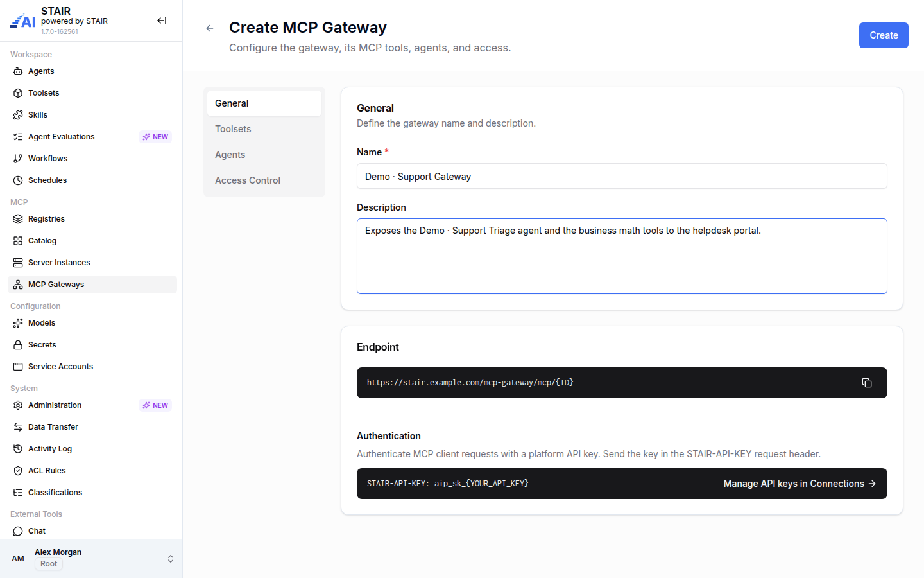Click the STAIR-API-KEY header example text
The width and height of the screenshot is (924, 578).
[447, 484]
